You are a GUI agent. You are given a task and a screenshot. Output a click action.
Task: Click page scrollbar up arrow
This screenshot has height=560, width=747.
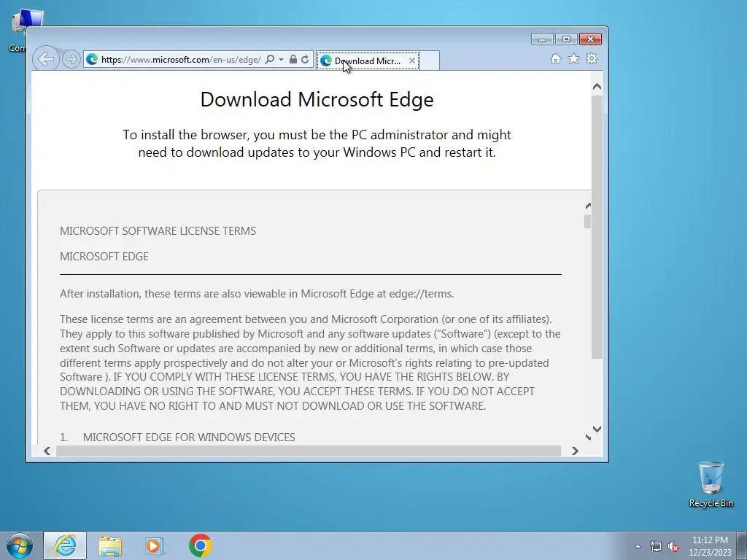coord(597,87)
